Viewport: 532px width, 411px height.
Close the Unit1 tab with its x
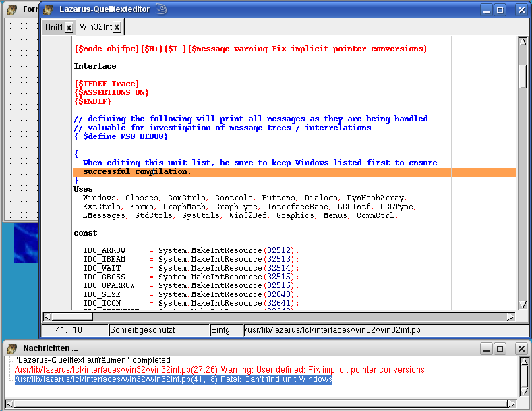69,28
